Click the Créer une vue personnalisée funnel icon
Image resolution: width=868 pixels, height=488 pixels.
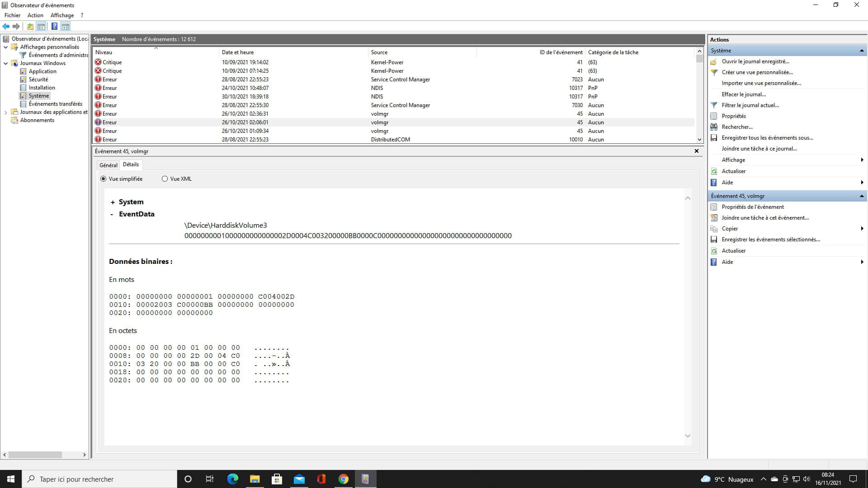coord(714,72)
